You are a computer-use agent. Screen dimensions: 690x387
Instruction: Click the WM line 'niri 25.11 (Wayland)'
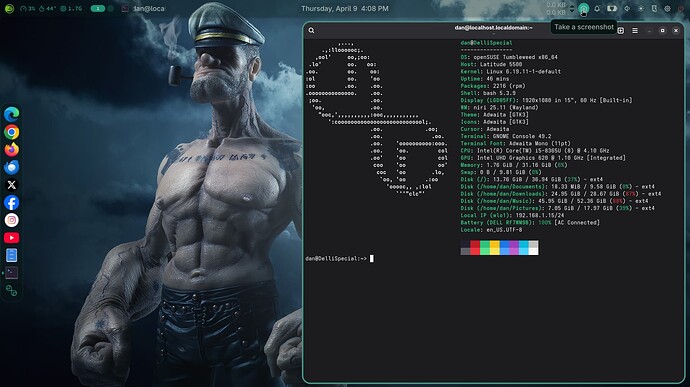click(x=499, y=107)
